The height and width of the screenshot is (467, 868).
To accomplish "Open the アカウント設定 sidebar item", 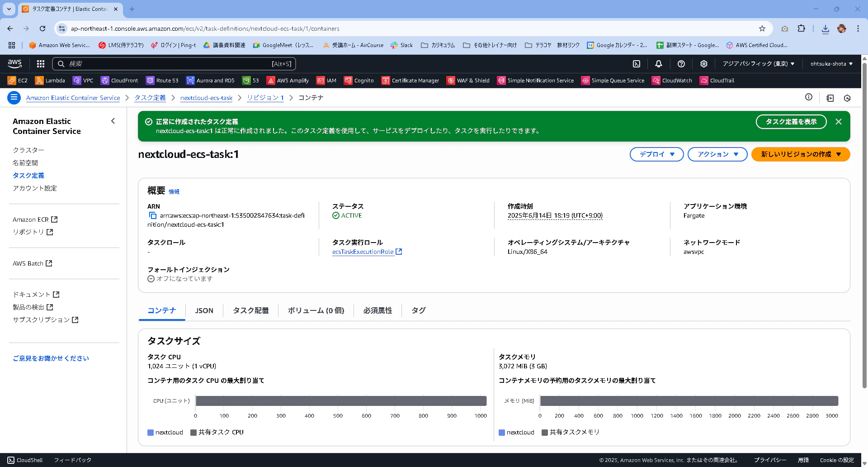I will [35, 188].
